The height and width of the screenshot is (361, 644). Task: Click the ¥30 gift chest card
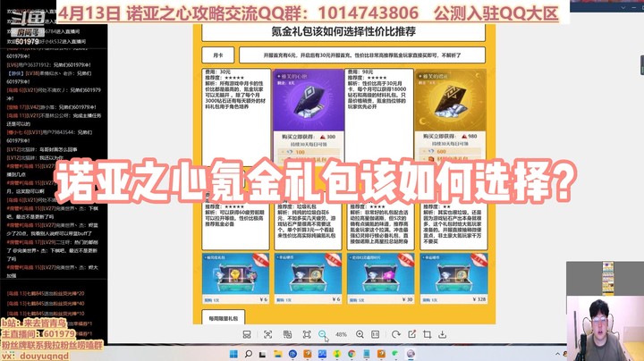tap(381, 279)
